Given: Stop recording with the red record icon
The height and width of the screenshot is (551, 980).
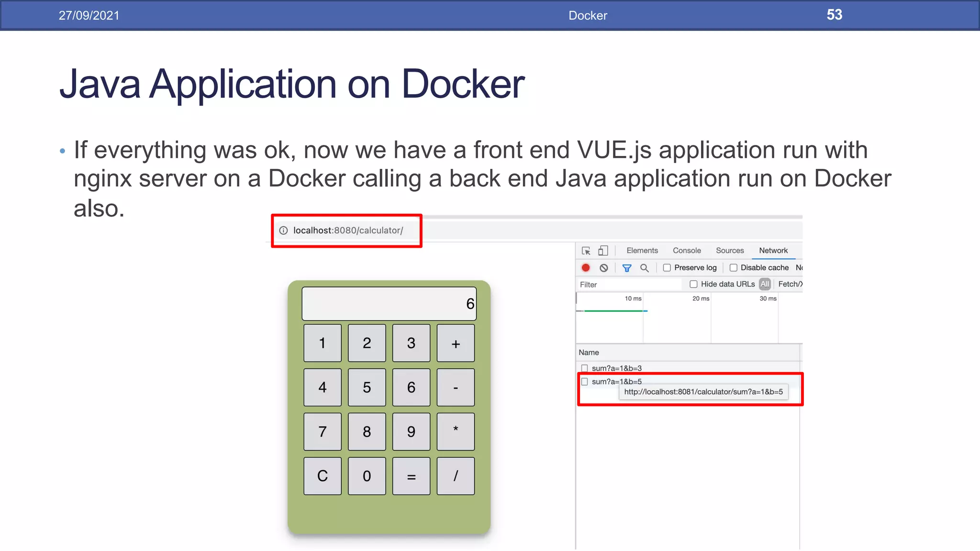Looking at the screenshot, I should (x=586, y=268).
